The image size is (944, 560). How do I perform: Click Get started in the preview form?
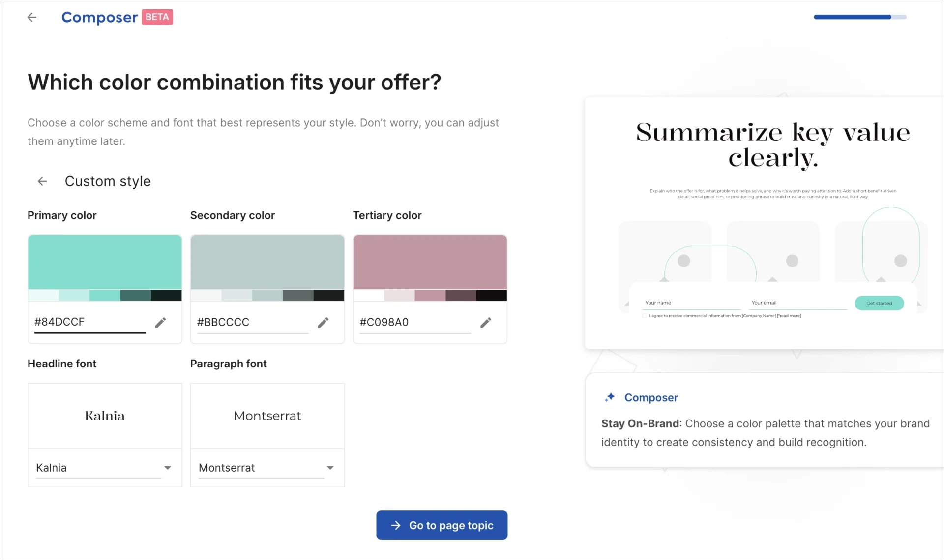point(880,303)
